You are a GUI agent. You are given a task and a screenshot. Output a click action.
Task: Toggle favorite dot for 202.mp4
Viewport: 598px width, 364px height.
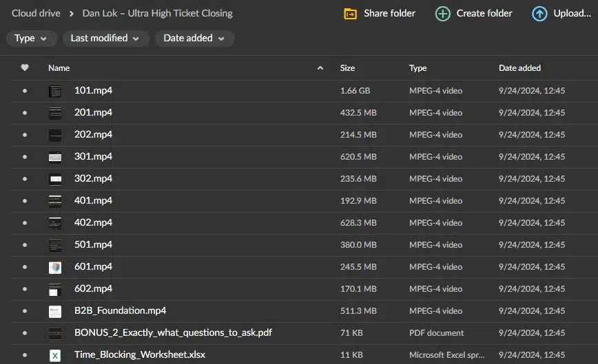click(25, 135)
